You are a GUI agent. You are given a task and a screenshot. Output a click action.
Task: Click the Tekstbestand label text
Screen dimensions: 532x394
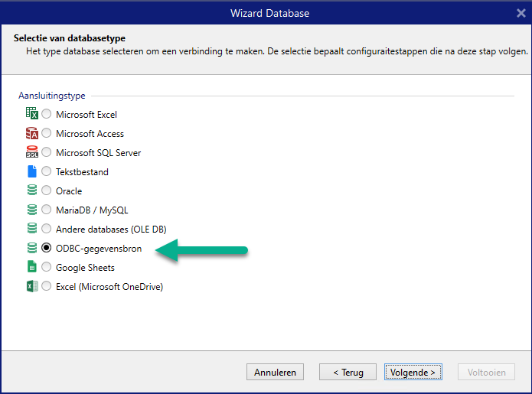(82, 172)
